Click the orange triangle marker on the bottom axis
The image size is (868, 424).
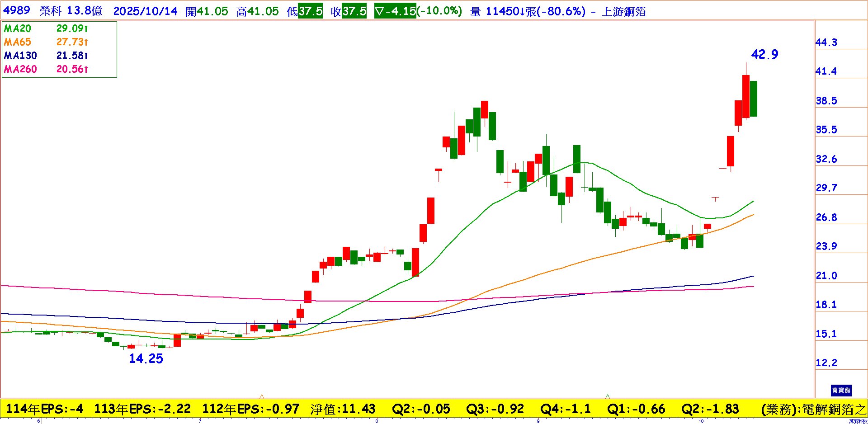tap(262, 396)
